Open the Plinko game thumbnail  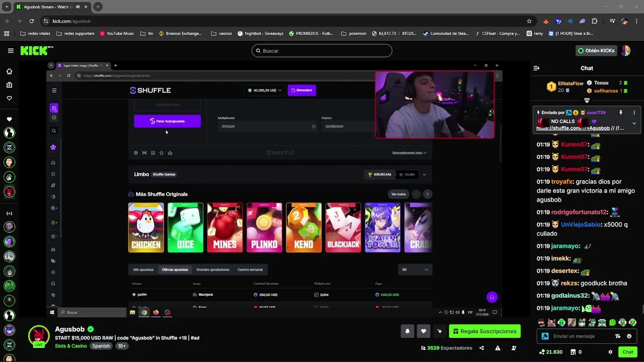264,227
